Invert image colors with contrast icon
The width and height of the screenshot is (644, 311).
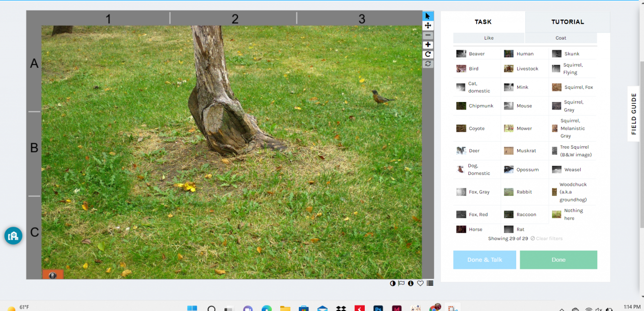click(392, 283)
